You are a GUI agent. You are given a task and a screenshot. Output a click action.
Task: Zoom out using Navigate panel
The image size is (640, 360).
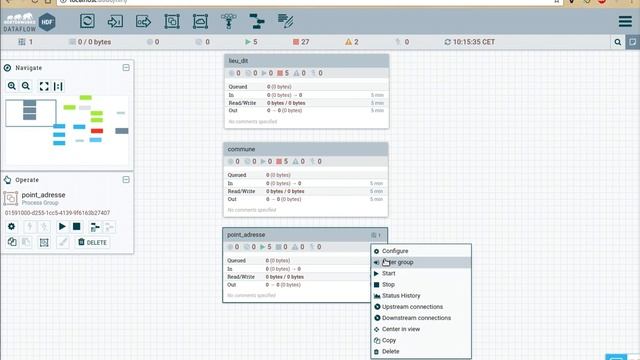click(26, 86)
